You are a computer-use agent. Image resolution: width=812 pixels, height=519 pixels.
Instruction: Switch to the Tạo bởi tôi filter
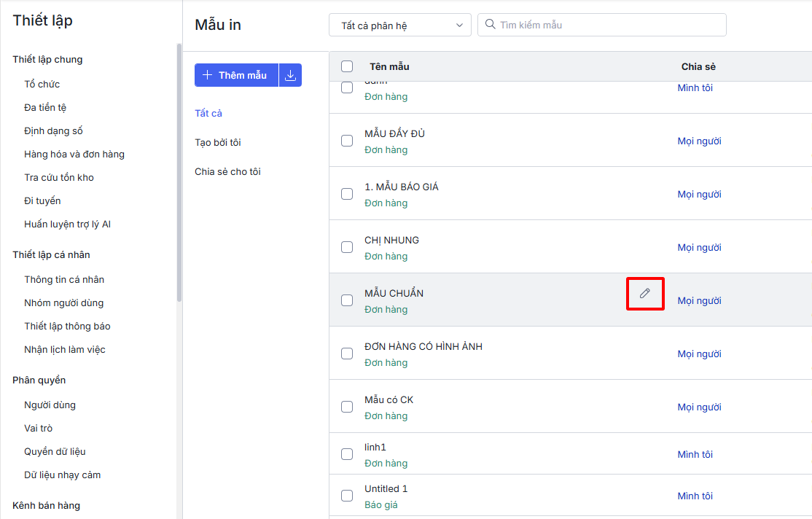217,142
